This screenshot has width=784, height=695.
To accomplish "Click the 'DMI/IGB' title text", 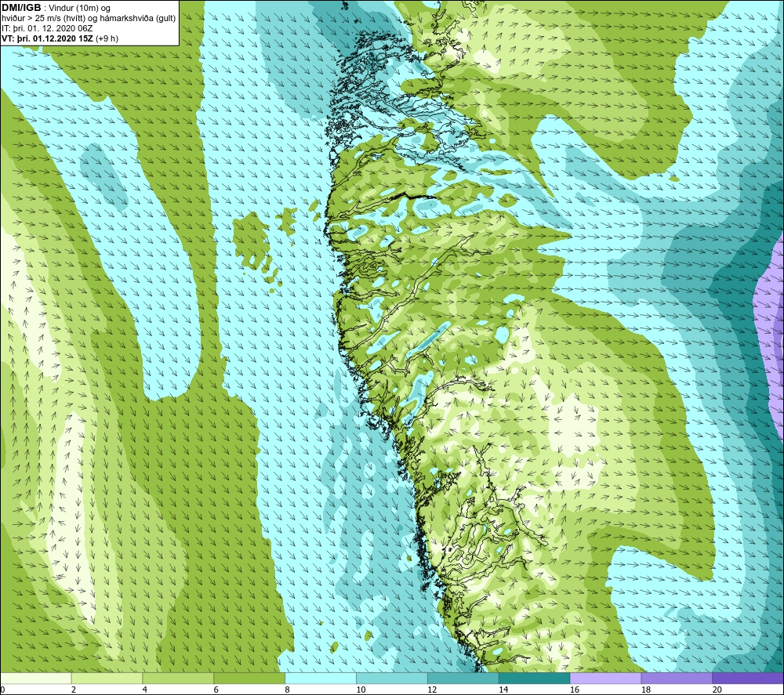I will click(x=21, y=8).
